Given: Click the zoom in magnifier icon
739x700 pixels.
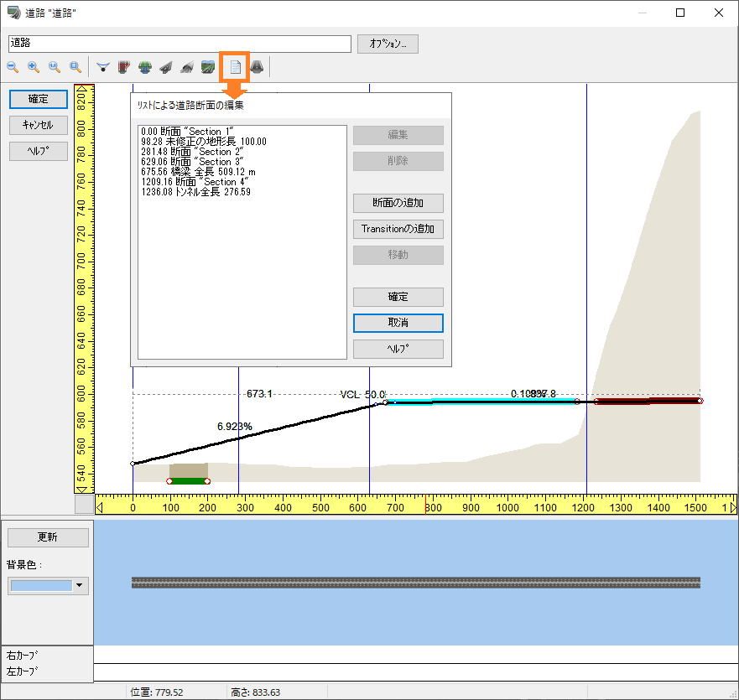Looking at the screenshot, I should [34, 67].
